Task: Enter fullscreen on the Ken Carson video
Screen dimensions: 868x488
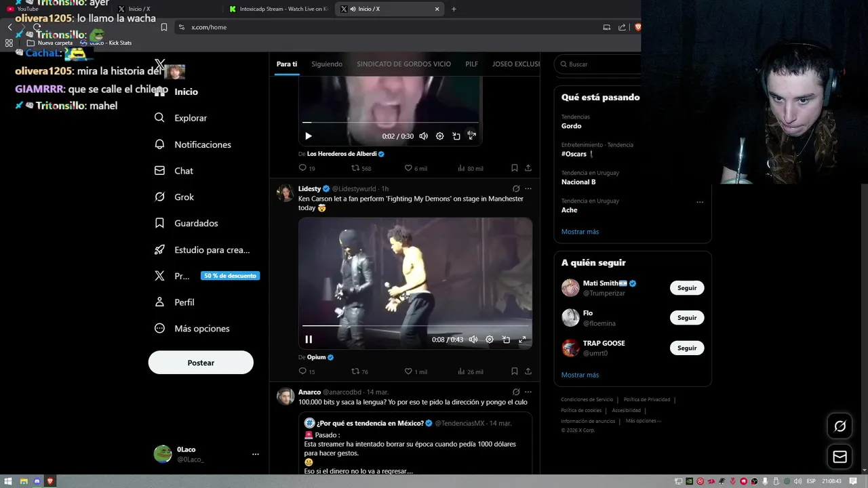Action: click(522, 340)
